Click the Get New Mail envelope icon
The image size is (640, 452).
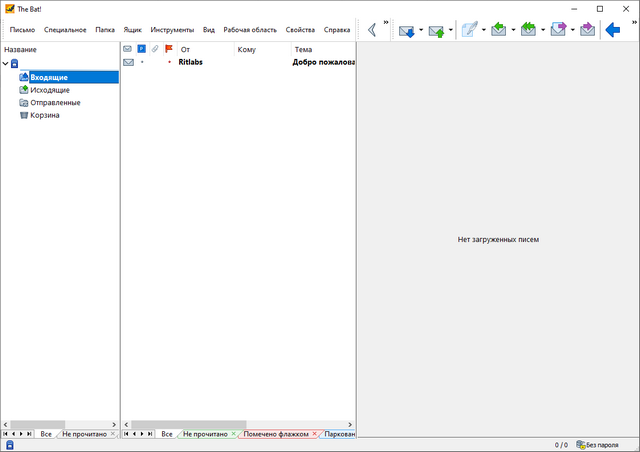click(407, 31)
